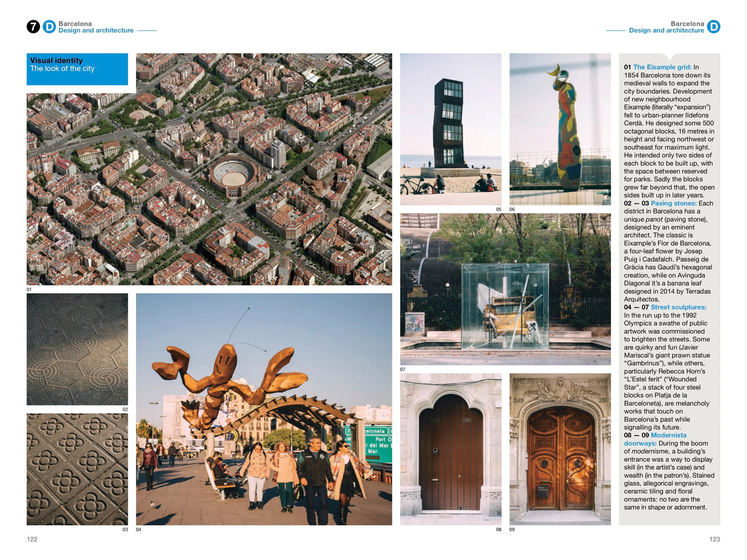Select photo label 02 on the hexagonal paving photo
Image resolution: width=747 pixels, height=560 pixels.
(124, 409)
